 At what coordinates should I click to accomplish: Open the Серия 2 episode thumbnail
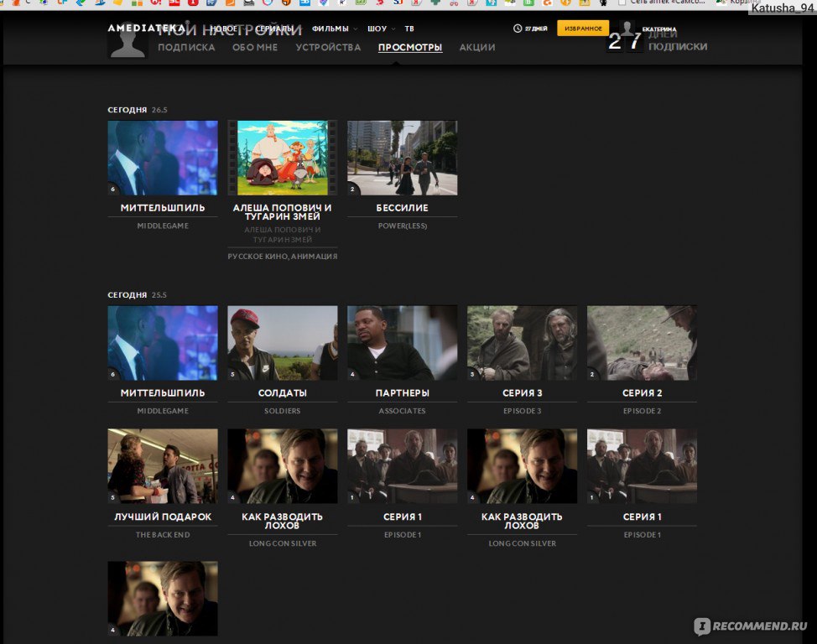[x=642, y=343]
